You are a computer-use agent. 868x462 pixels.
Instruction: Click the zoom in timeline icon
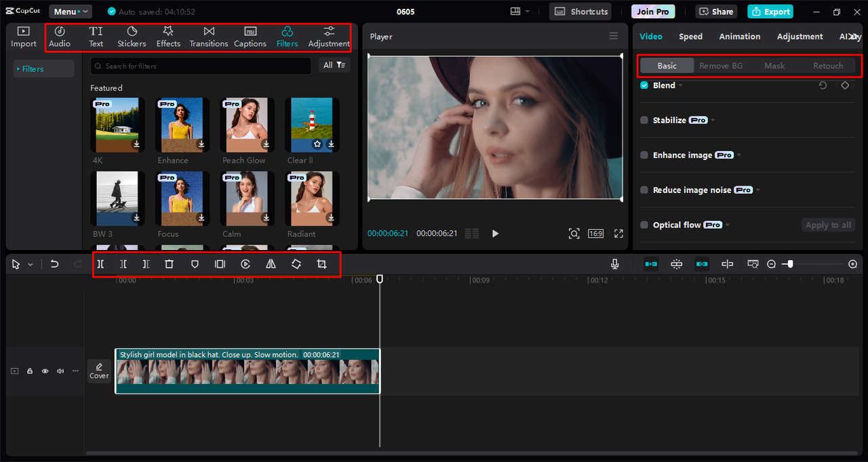coord(853,264)
